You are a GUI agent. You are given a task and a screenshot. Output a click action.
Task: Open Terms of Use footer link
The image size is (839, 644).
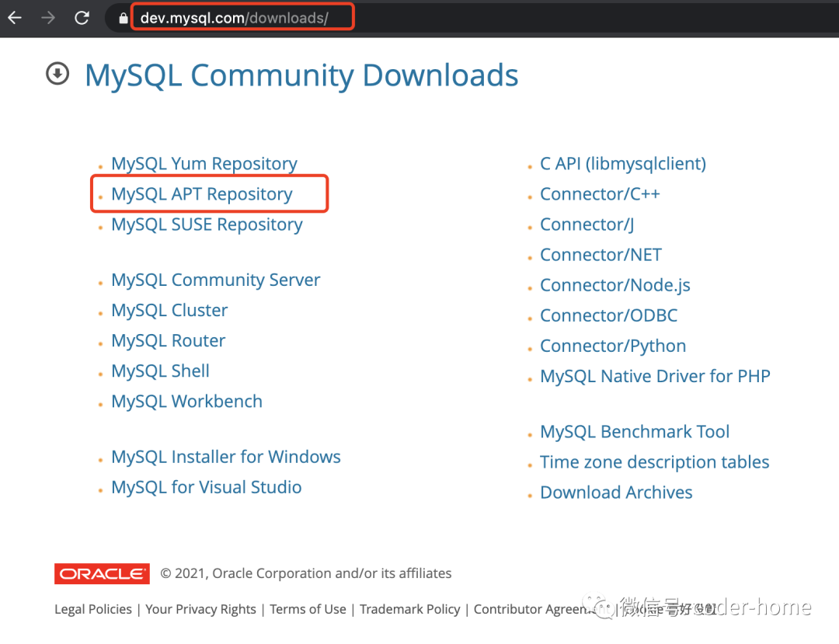(308, 609)
